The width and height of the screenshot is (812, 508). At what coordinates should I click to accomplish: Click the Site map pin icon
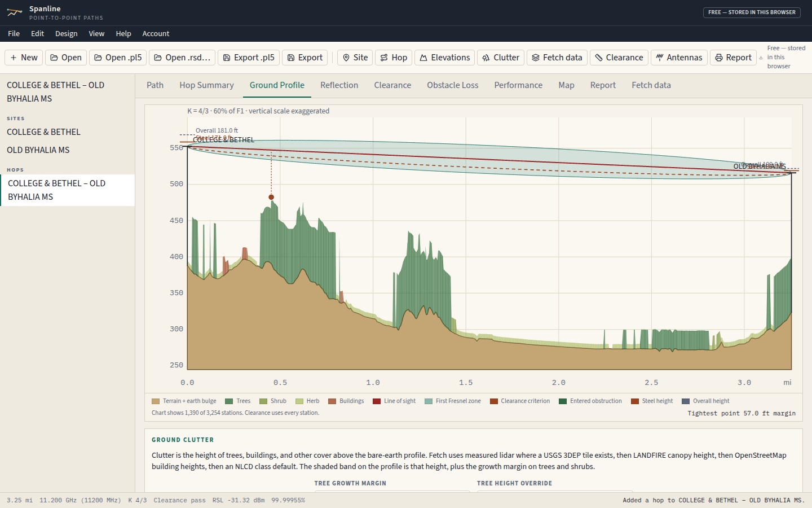pos(346,58)
